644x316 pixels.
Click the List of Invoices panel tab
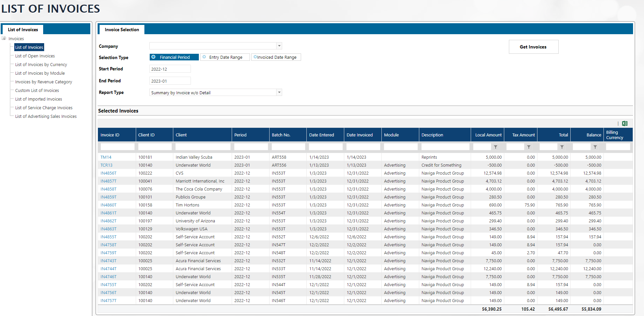click(23, 30)
